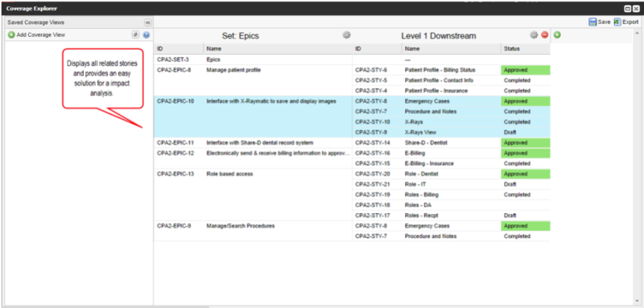Screen dimensions: 644x308
Task: Select story CPA2-STY-5
Action: coord(371,80)
